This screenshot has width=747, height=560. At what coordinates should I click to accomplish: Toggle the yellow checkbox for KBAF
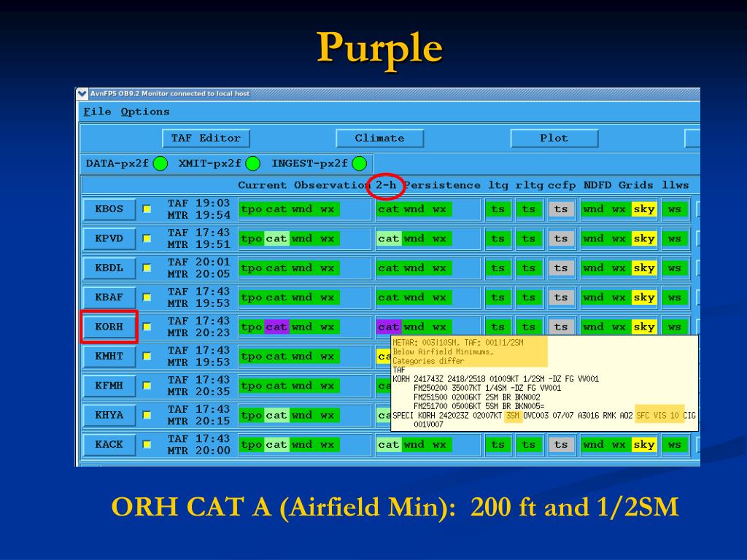click(x=147, y=297)
